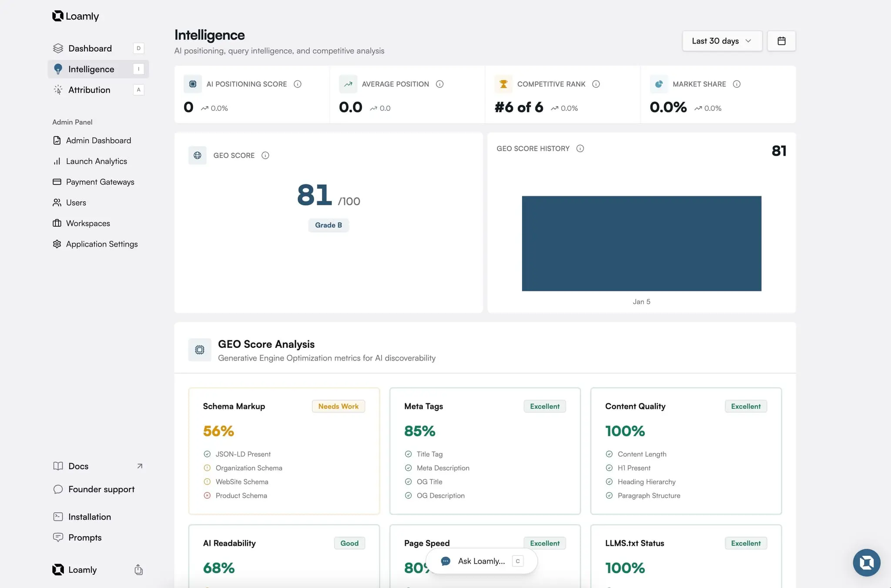Click the WebSite Schema item

[x=236, y=482]
